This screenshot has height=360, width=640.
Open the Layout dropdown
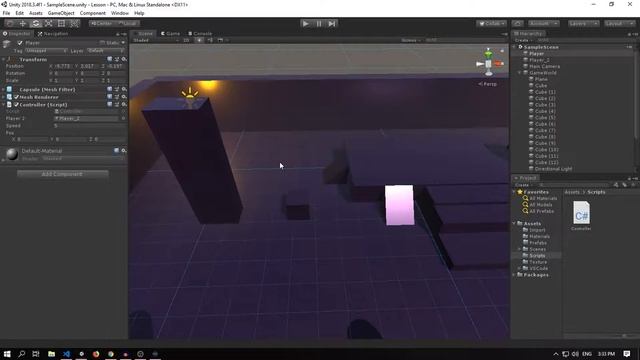(x=619, y=24)
